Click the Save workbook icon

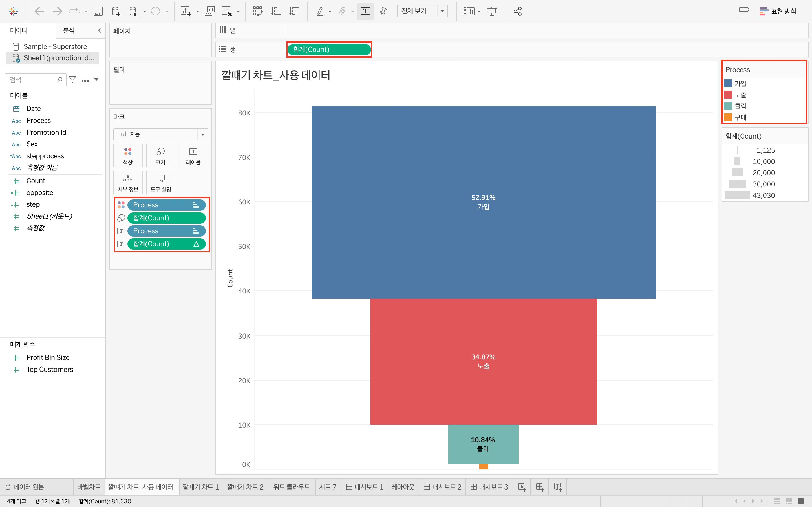coord(98,11)
